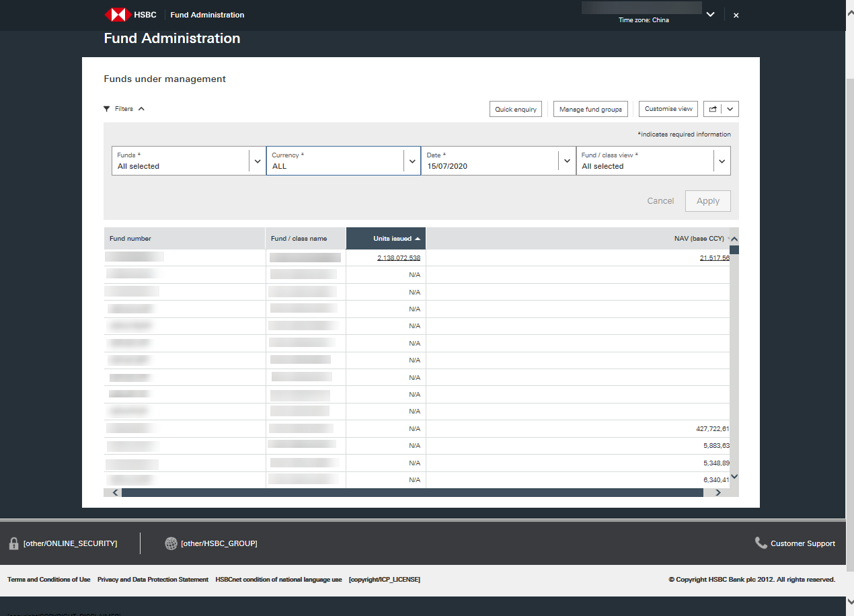Open the HSBC_GROUP footer link

tap(219, 543)
